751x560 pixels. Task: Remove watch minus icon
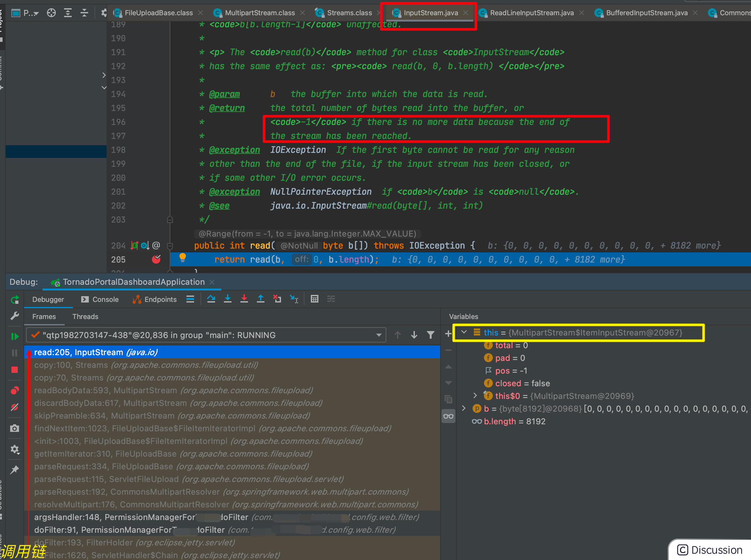(x=448, y=350)
